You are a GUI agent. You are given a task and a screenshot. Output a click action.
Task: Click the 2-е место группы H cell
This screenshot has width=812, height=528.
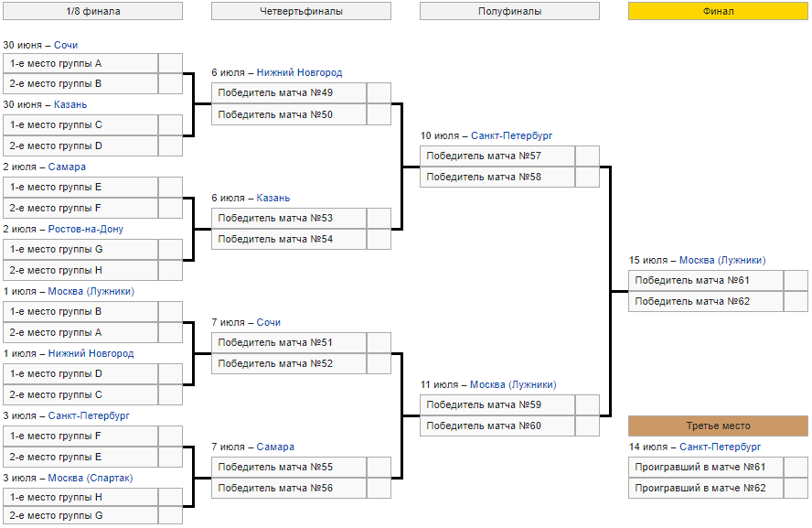point(80,271)
